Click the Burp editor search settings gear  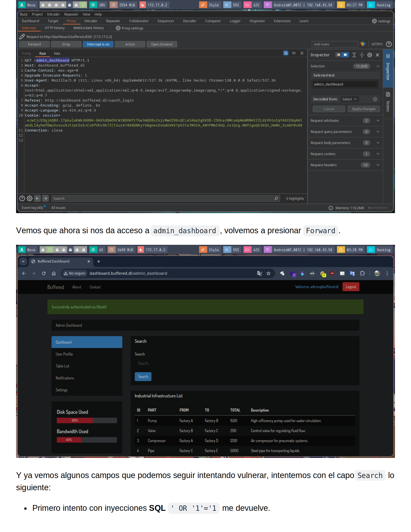point(30,198)
